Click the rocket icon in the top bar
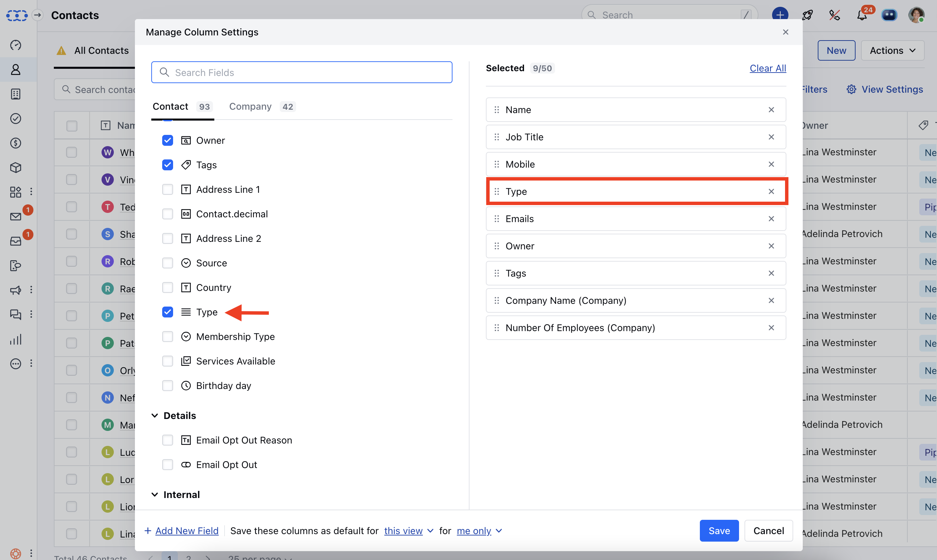 [x=807, y=15]
